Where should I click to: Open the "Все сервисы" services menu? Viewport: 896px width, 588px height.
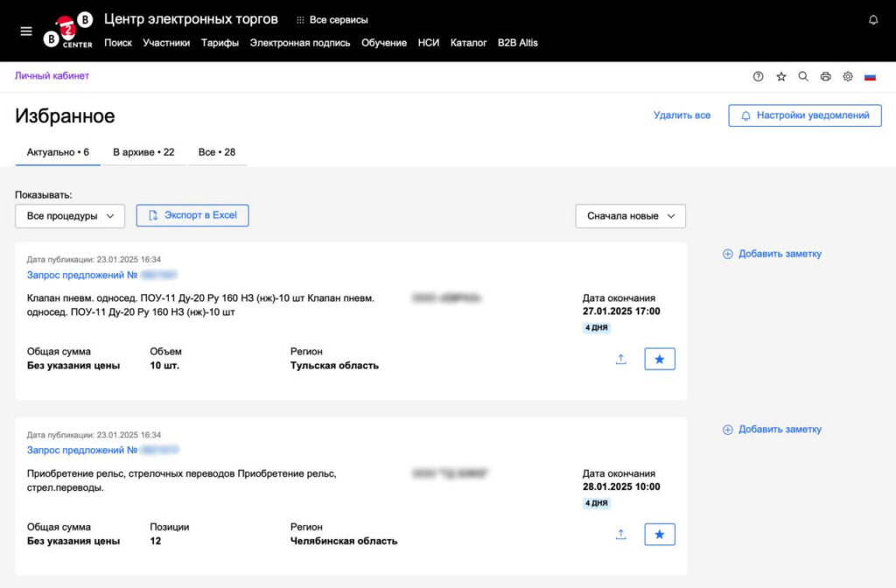pyautogui.click(x=332, y=19)
